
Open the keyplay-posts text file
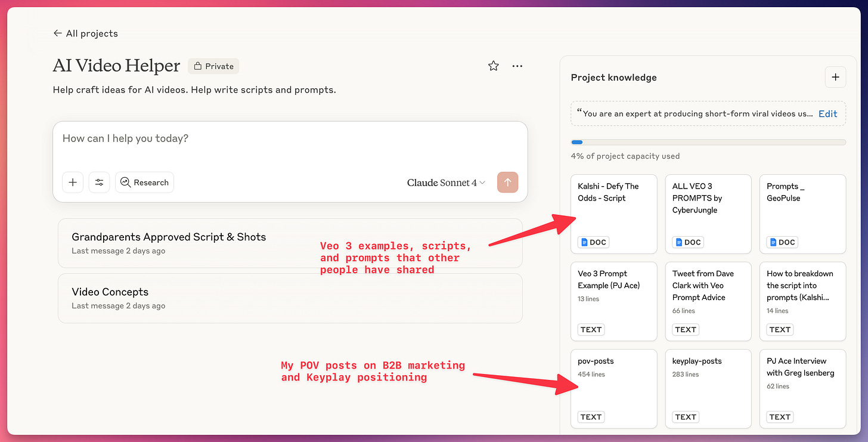point(708,388)
